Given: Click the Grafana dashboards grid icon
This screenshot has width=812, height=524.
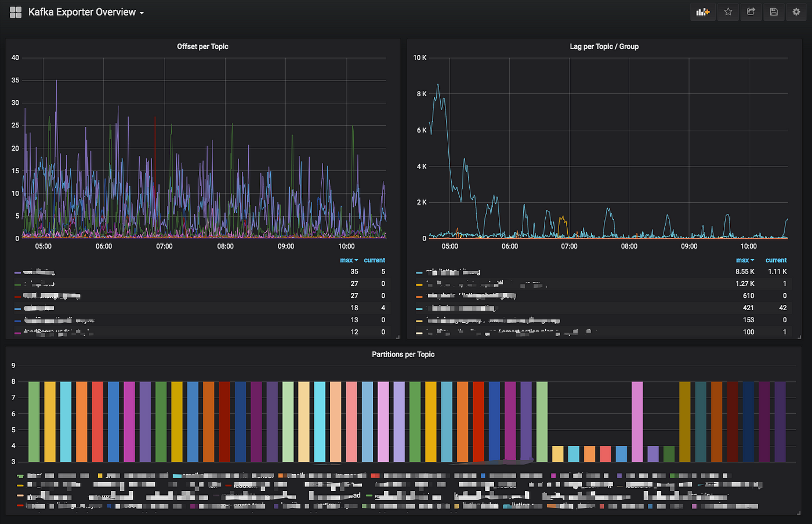Looking at the screenshot, I should pyautogui.click(x=16, y=12).
